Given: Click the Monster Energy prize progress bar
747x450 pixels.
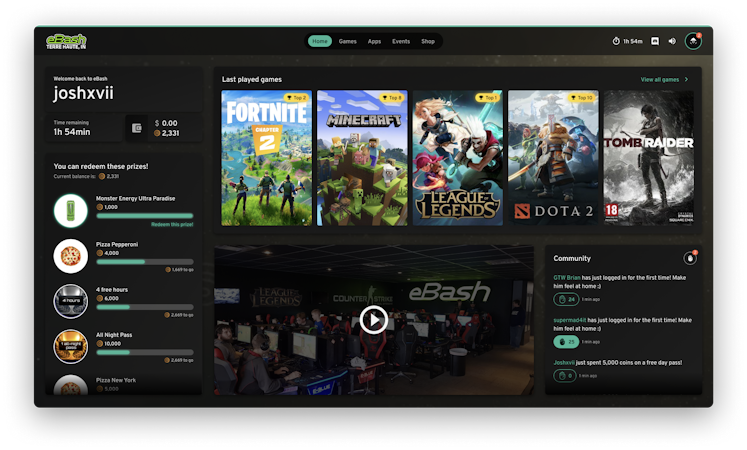Looking at the screenshot, I should point(145,216).
